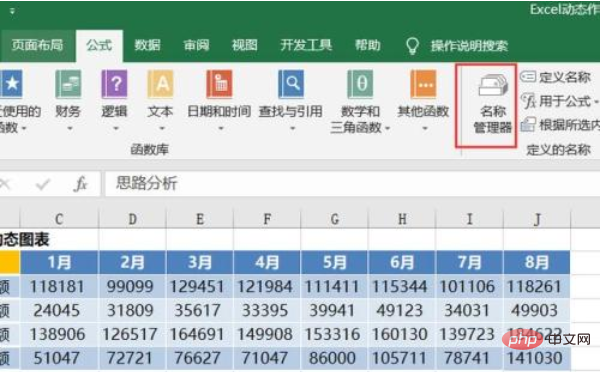Expand the 数学和三角函数 dropdown arrow
Image resolution: width=601 pixels, height=372 pixels.
pos(387,128)
